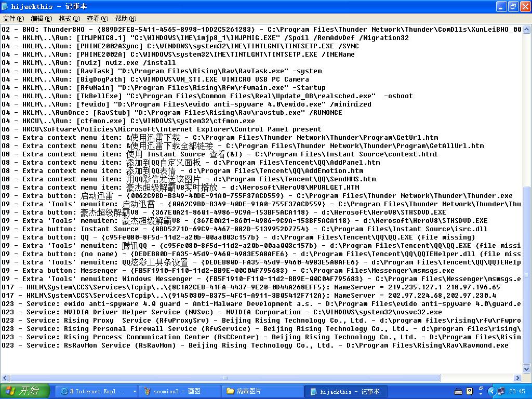This screenshot has height=399, width=532.
Task: Click the notepad icon on hijackthis taskbar button
Action: click(x=313, y=392)
